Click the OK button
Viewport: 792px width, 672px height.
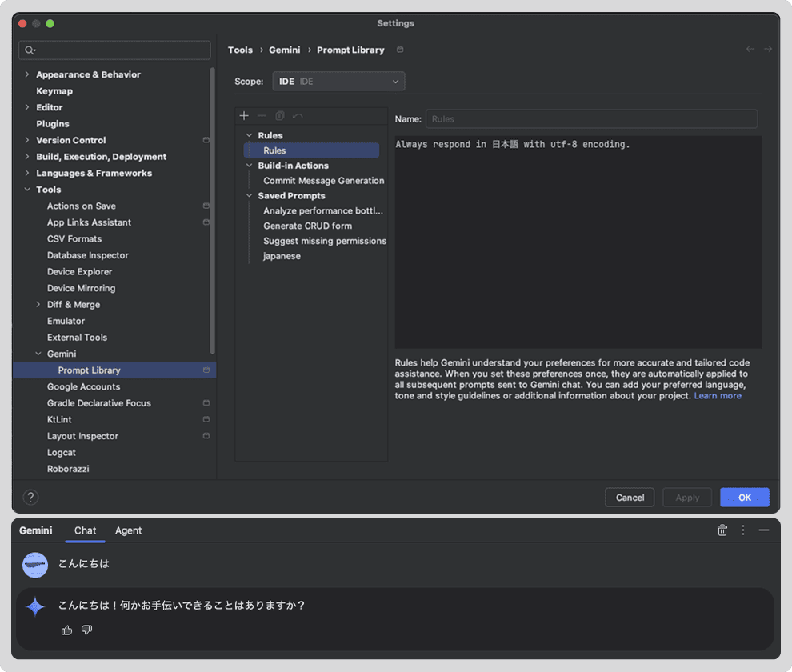745,498
